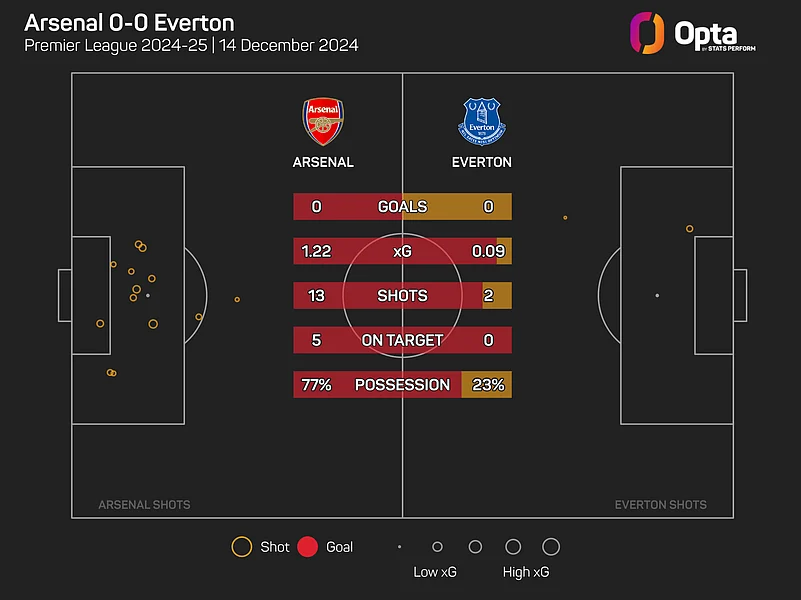Click the ARSENAL SHOTS pitch label

point(144,505)
